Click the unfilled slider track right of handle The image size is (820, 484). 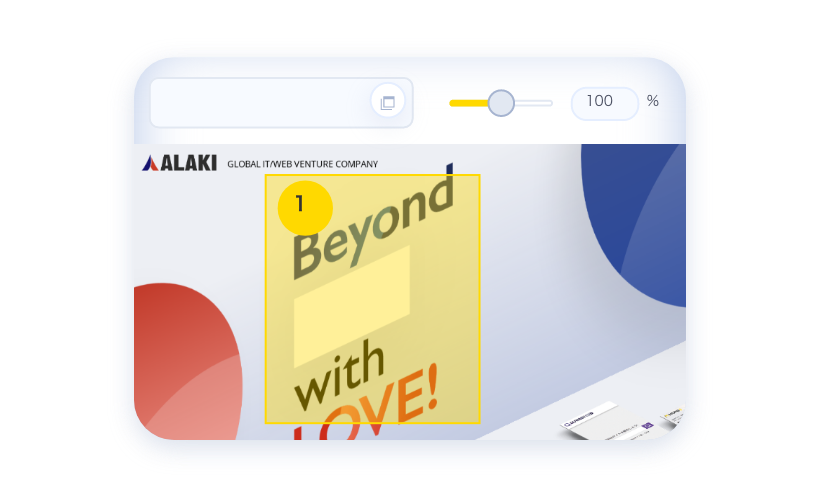(x=533, y=103)
